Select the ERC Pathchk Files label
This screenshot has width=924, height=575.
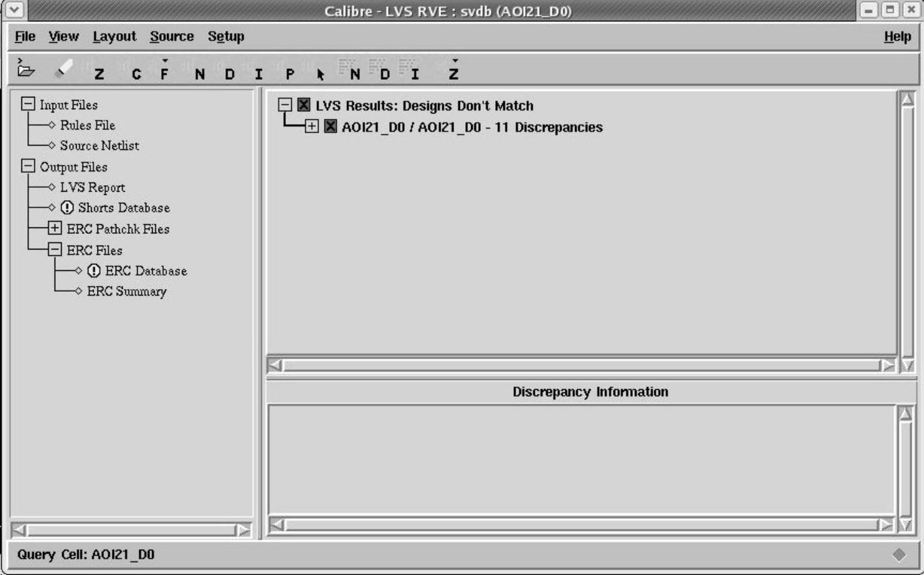coord(118,229)
